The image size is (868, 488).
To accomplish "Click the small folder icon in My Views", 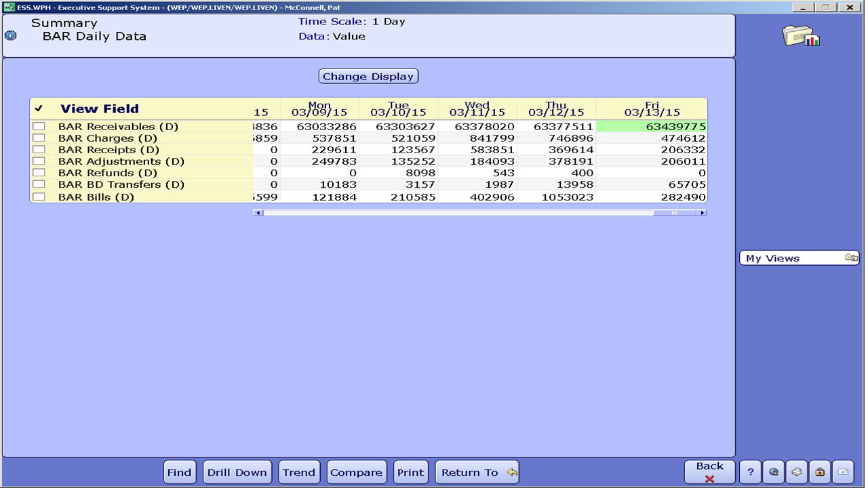I will pos(852,258).
